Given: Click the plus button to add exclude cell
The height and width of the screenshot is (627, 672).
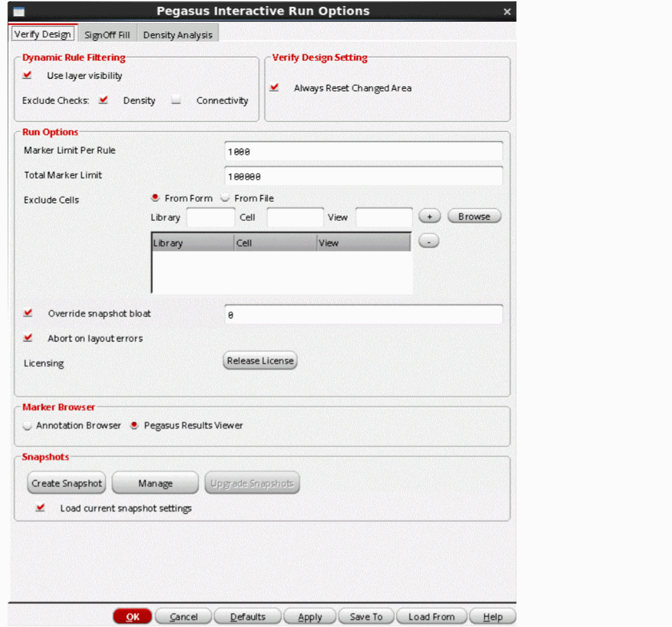Looking at the screenshot, I should (x=429, y=217).
